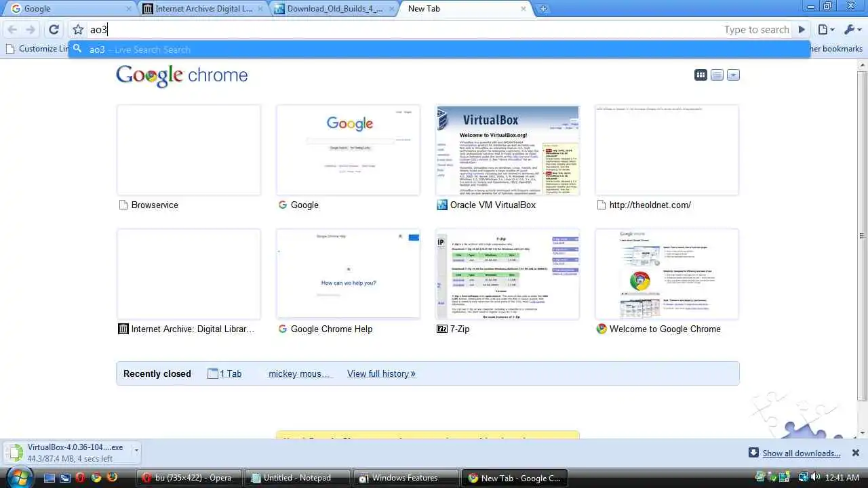This screenshot has width=868, height=488.
Task: Reopen the recently closed 1 Tab
Action: (224, 373)
